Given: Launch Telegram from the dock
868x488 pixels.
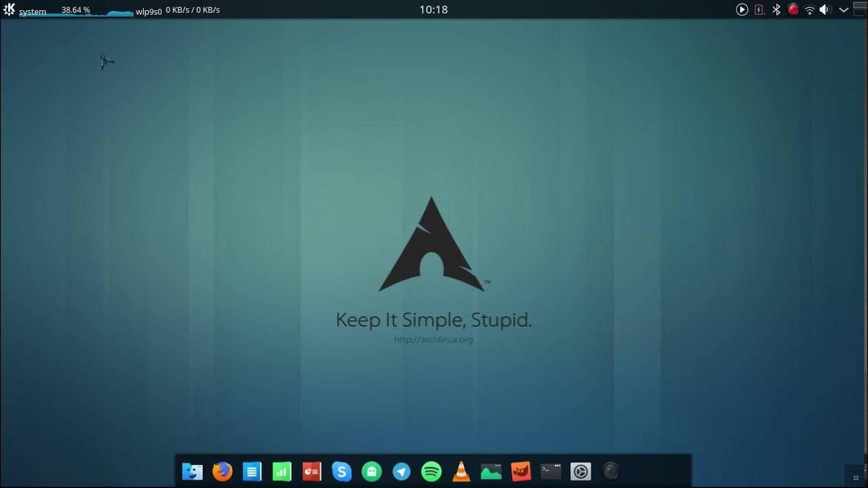Looking at the screenshot, I should pyautogui.click(x=401, y=471).
